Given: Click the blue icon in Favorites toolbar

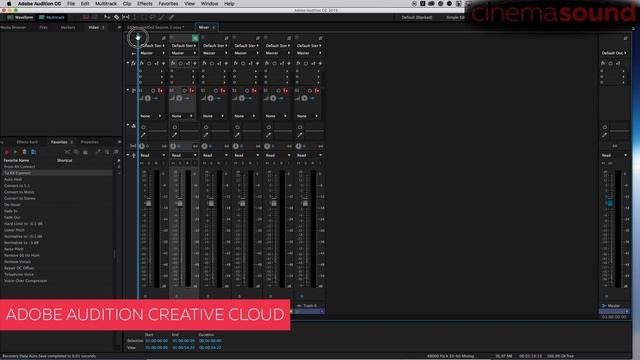Looking at the screenshot, I should [33, 152].
